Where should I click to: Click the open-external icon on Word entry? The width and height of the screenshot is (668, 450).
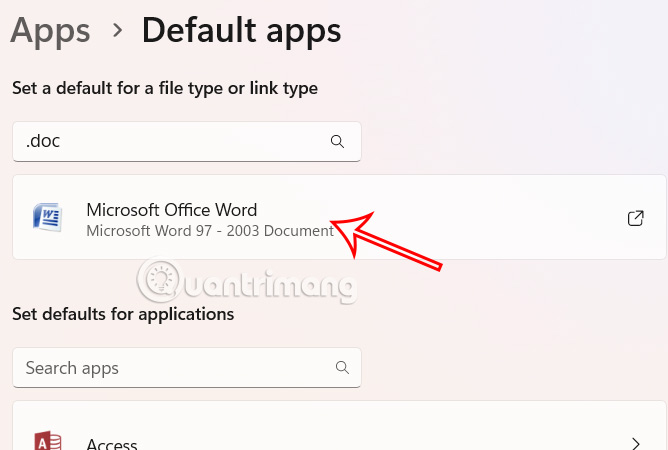(x=635, y=218)
